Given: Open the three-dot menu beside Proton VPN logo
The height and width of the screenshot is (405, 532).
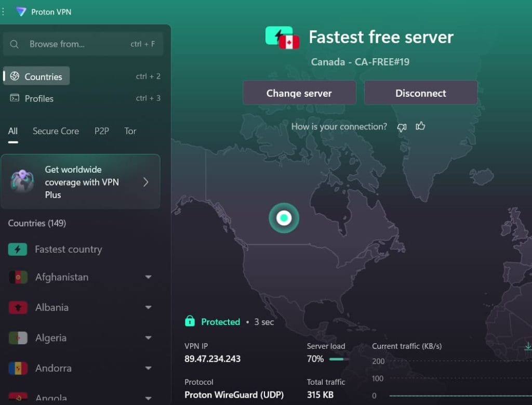Looking at the screenshot, I should [3, 11].
